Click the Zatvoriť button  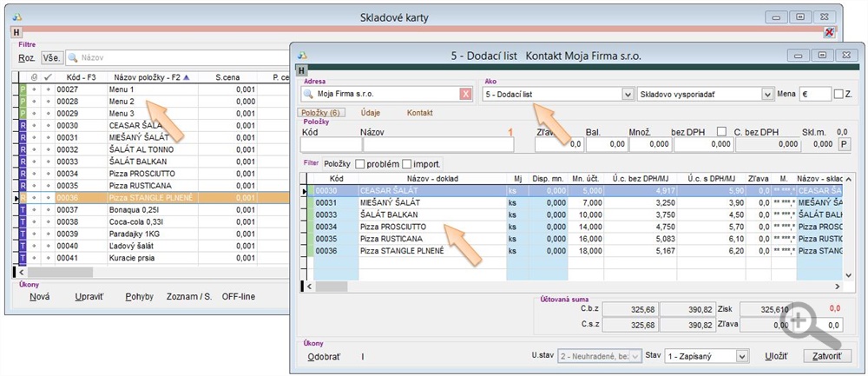tap(825, 356)
